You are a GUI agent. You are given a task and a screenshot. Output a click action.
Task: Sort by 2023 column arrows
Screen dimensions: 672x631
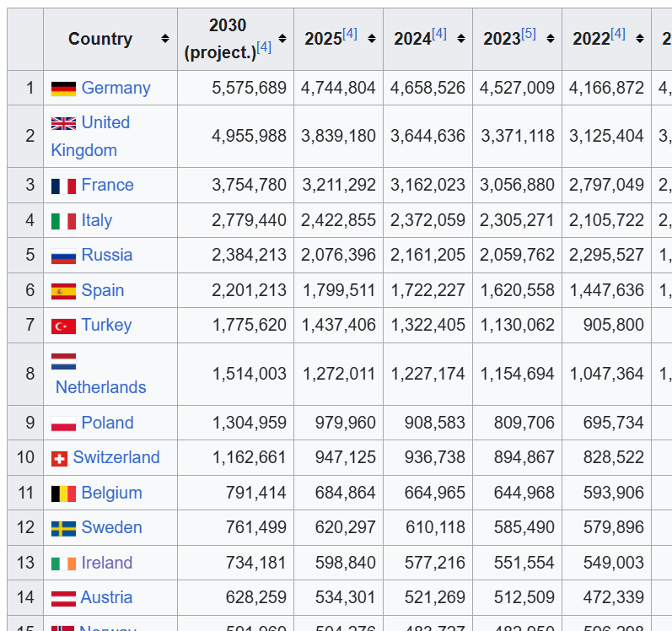551,39
